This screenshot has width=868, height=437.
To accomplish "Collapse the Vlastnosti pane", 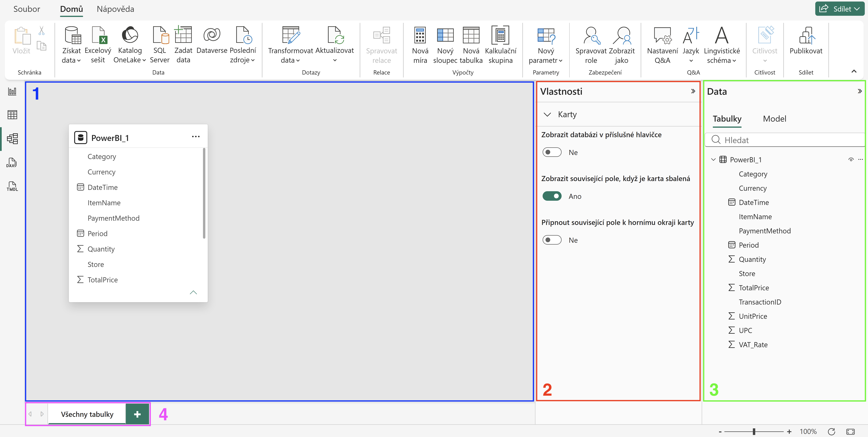I will pyautogui.click(x=693, y=91).
